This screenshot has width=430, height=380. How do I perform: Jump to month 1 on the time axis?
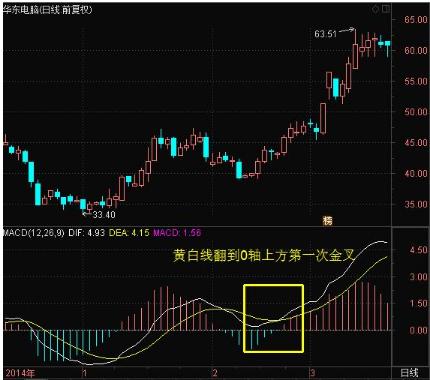click(85, 373)
